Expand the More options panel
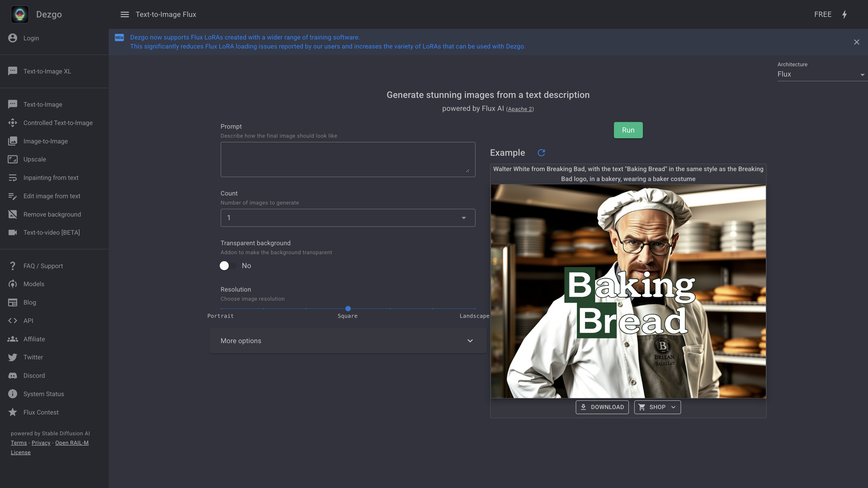 (348, 341)
